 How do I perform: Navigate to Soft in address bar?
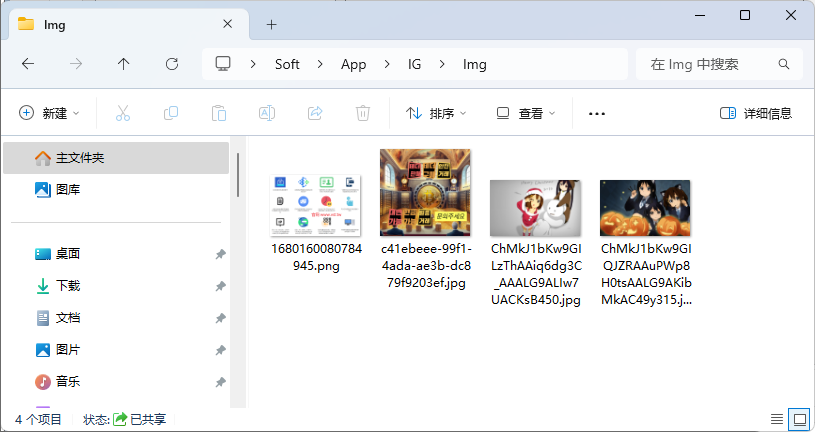point(287,64)
